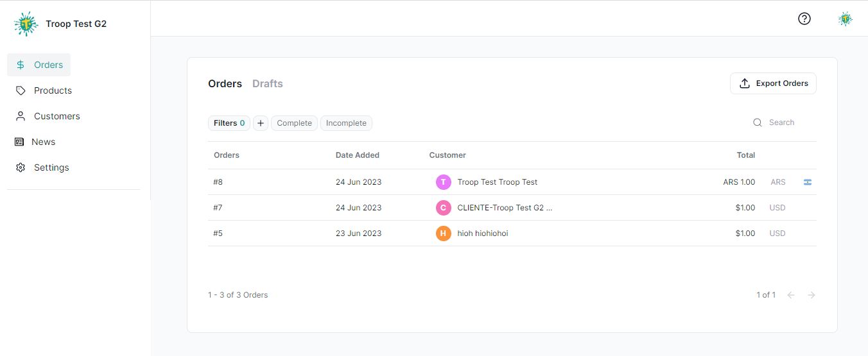Click the newspaper icon beside News
Image resolution: width=868 pixels, height=356 pixels.
tap(19, 142)
